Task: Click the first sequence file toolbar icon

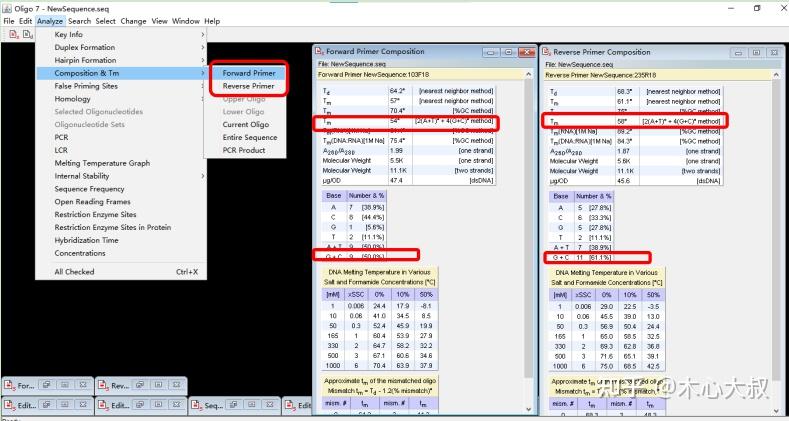Action: click(x=14, y=35)
